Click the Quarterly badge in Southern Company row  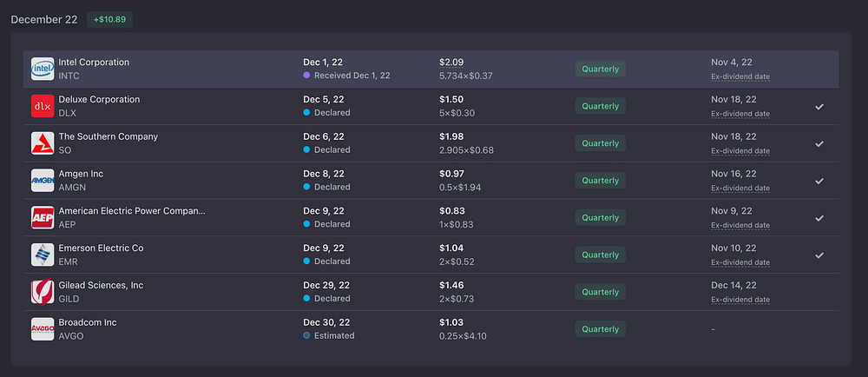point(600,142)
